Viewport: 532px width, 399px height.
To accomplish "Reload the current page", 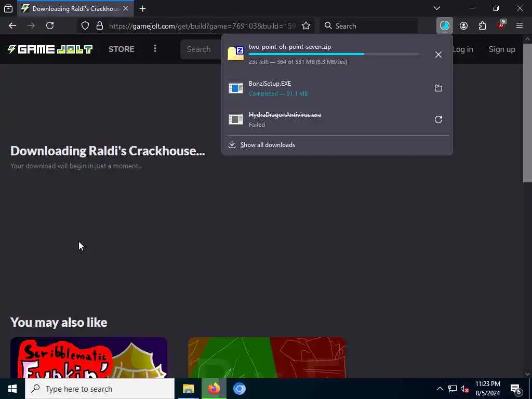I will coord(50,26).
